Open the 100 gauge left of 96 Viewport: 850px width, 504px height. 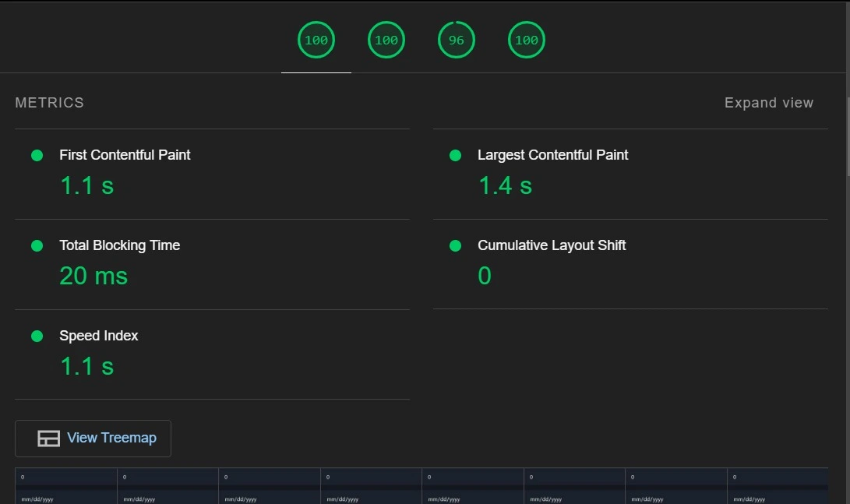[386, 40]
